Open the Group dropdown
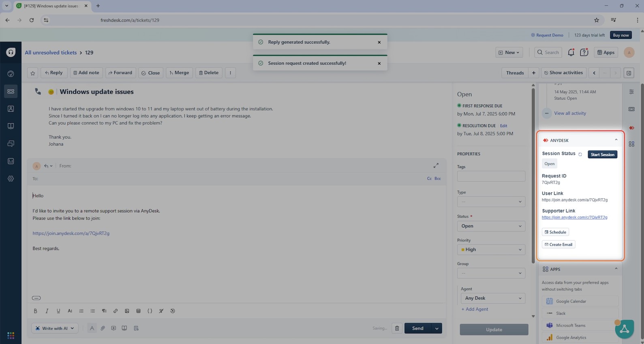Screen dimensions: 644x344 click(x=491, y=273)
